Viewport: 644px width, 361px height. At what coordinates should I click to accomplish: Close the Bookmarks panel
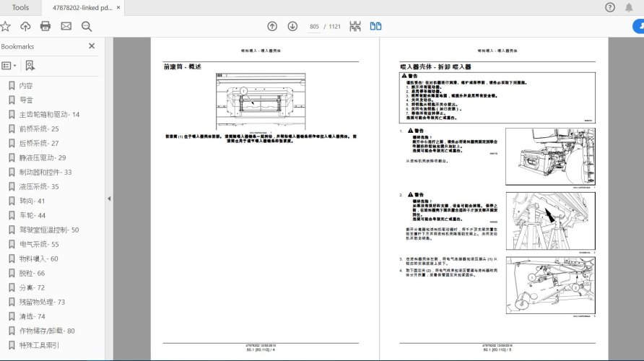click(x=92, y=45)
